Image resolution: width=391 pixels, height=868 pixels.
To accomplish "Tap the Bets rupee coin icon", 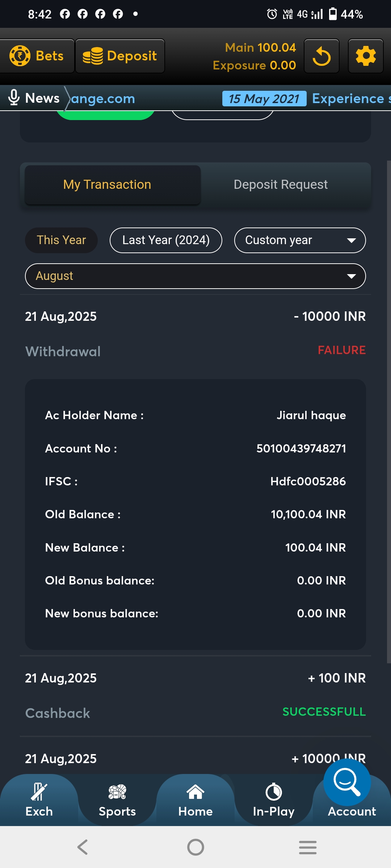I will click(20, 56).
